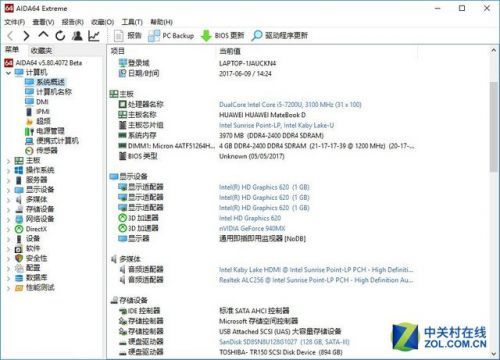Select the LAPTOP computer name value

click(x=247, y=63)
